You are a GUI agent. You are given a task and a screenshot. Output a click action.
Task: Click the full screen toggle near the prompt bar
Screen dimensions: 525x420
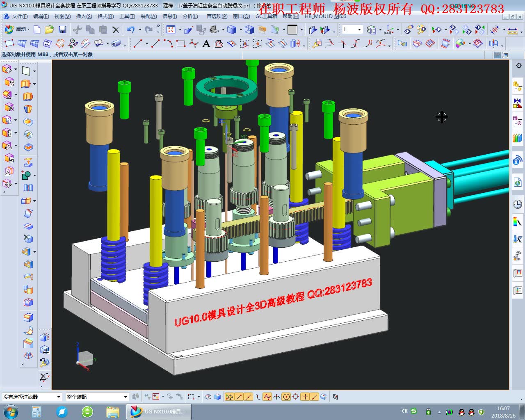[x=506, y=55]
